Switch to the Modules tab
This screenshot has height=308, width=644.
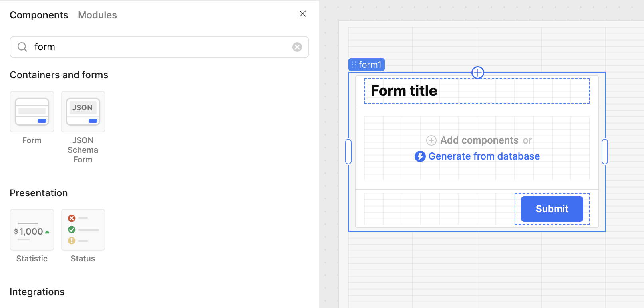coord(97,15)
